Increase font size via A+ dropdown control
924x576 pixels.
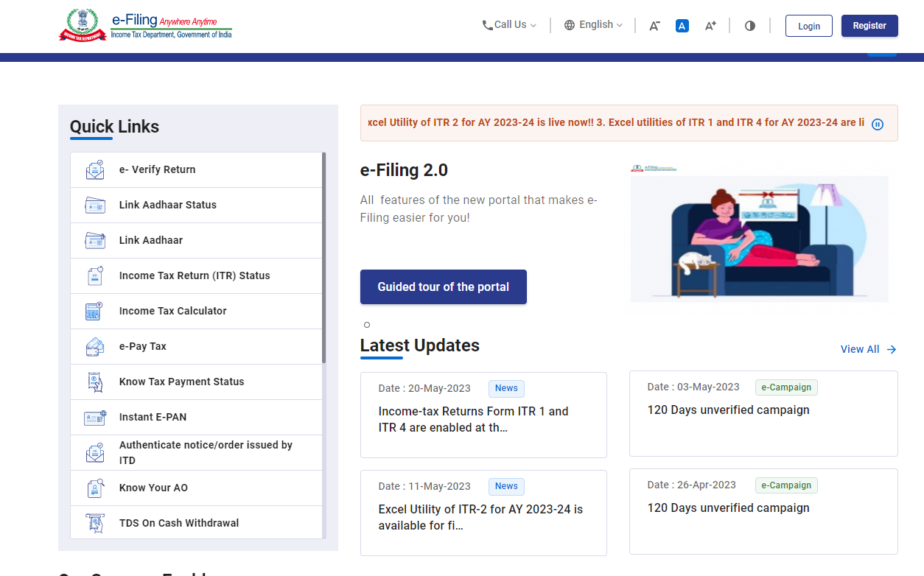(710, 25)
